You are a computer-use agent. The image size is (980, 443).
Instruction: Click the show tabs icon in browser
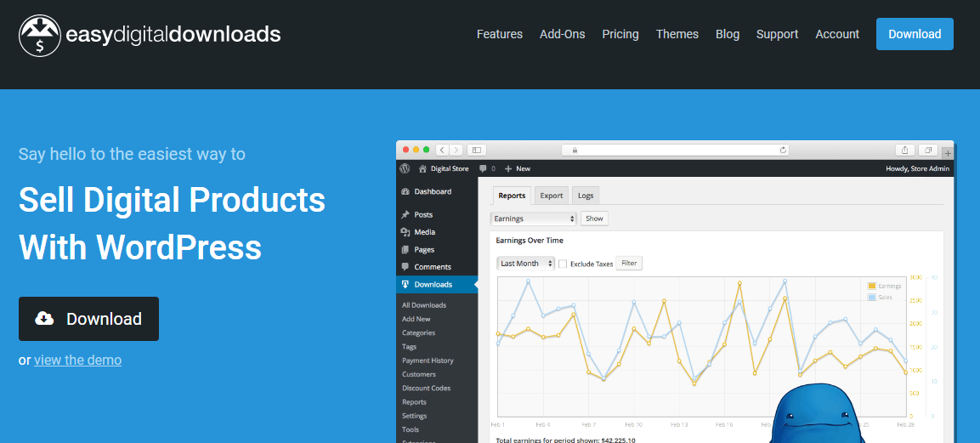point(928,150)
